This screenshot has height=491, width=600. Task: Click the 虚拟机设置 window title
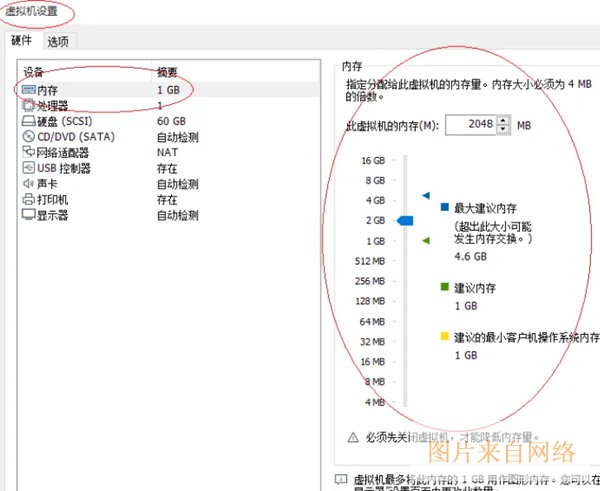pyautogui.click(x=31, y=11)
